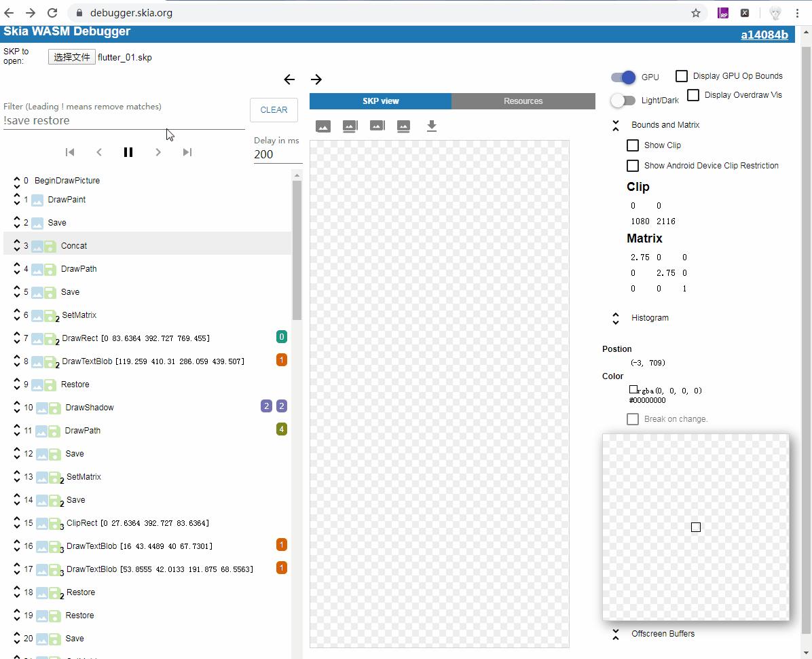Image resolution: width=812 pixels, height=659 pixels.
Task: Click orange 1 badge on row 16 DrawTextBlob
Action: click(282, 545)
